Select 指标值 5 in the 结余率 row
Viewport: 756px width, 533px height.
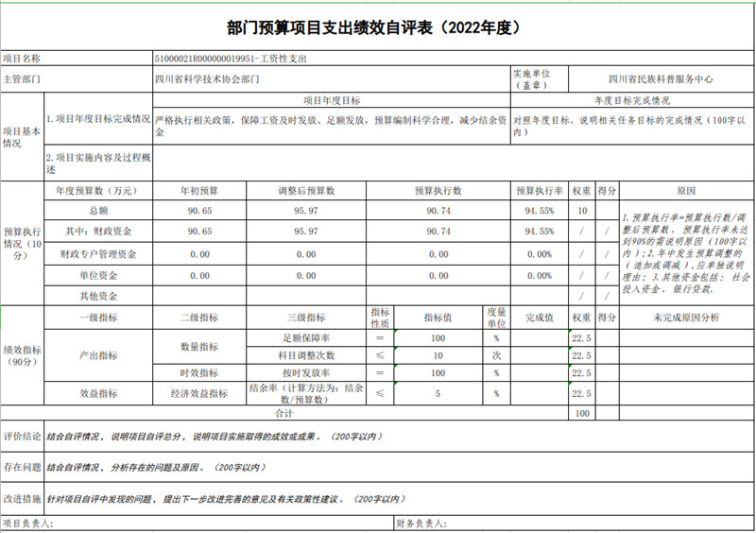click(438, 393)
